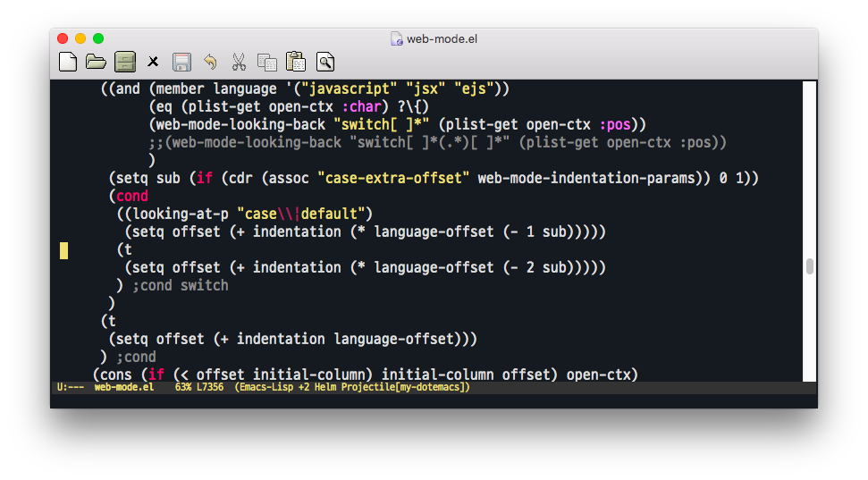The height and width of the screenshot is (480, 868).
Task: Click the web-mode.el document icon in title
Action: click(396, 38)
